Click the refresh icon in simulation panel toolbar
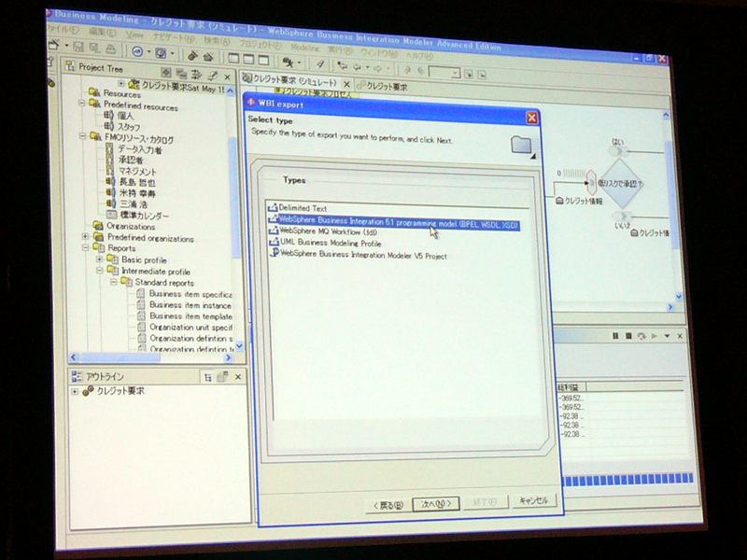The image size is (747, 560). coord(641,336)
